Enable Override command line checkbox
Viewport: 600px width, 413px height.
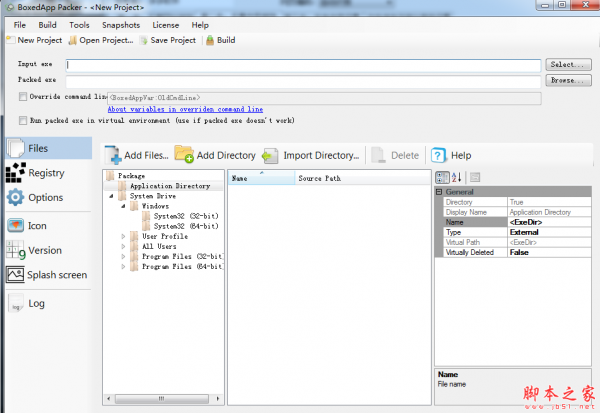23,97
